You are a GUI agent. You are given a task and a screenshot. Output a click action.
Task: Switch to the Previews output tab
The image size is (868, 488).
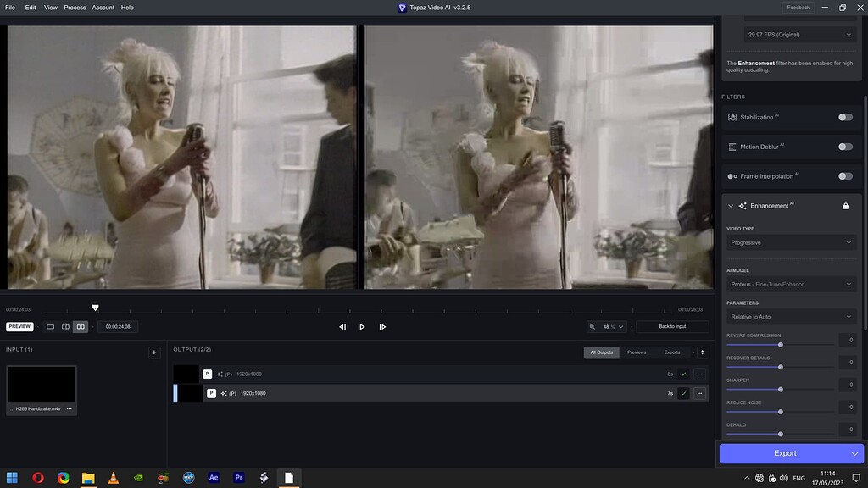[x=637, y=352]
